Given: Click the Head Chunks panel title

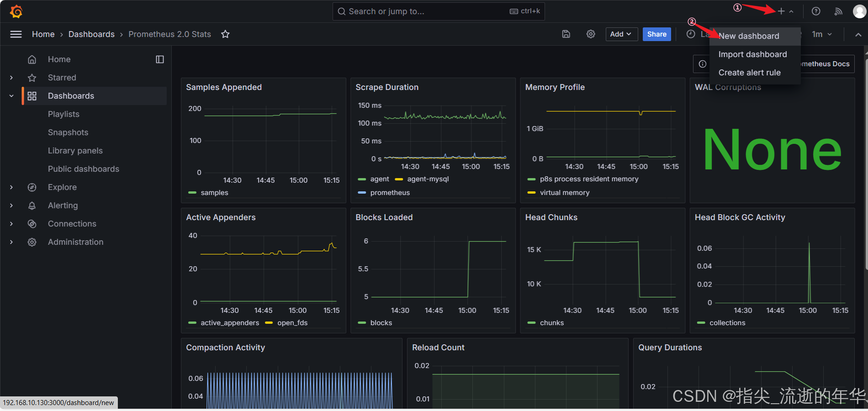Looking at the screenshot, I should [x=551, y=217].
